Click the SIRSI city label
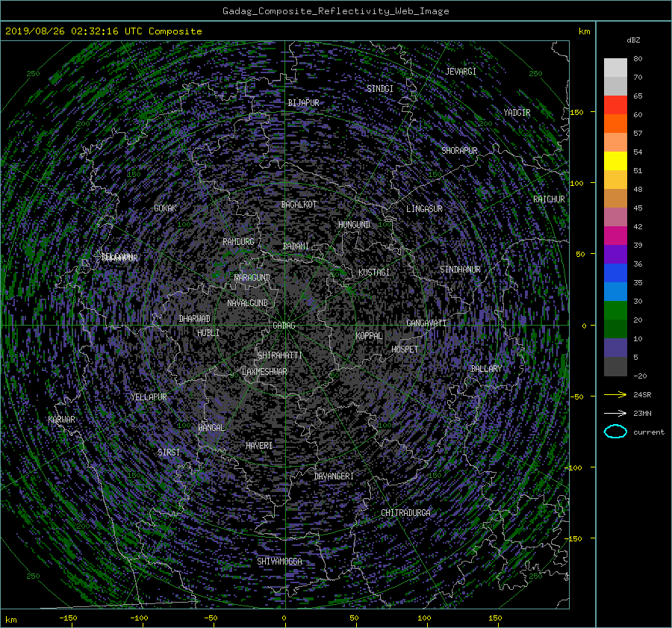 (169, 453)
